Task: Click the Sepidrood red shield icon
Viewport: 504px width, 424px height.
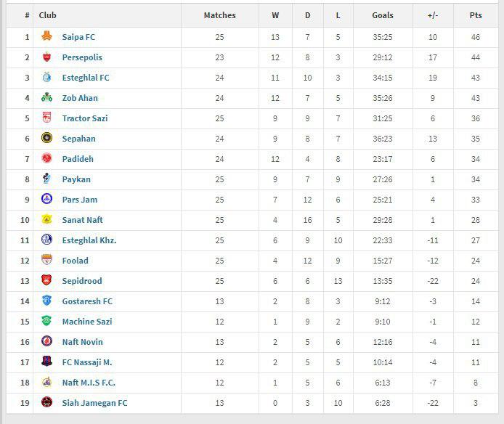Action: (46, 280)
